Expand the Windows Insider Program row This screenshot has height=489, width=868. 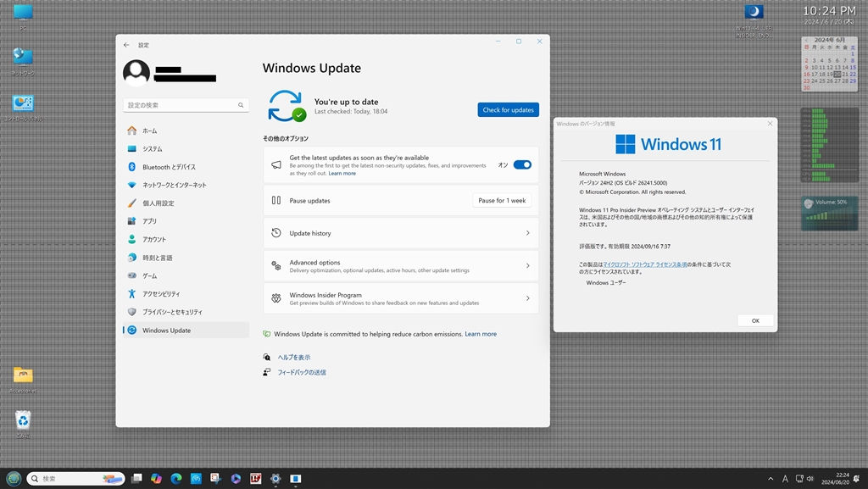pyautogui.click(x=400, y=298)
